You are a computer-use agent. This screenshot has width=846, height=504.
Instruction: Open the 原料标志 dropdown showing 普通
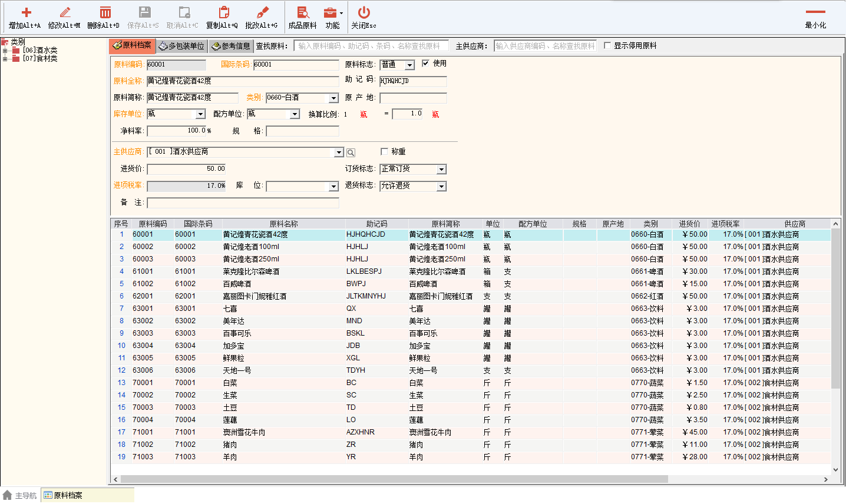[410, 65]
